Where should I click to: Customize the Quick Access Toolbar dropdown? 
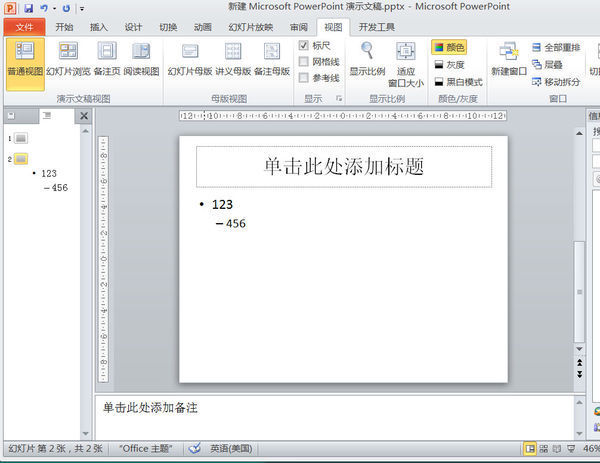coord(82,8)
